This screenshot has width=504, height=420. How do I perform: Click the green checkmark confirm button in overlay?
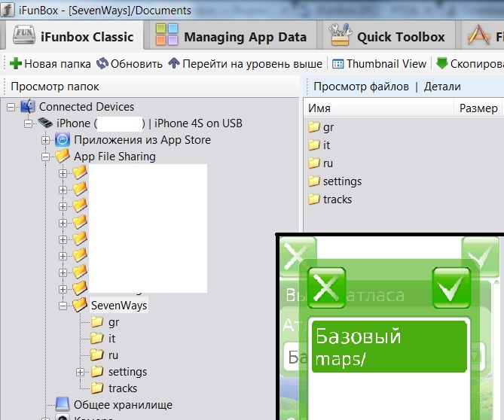(x=451, y=288)
